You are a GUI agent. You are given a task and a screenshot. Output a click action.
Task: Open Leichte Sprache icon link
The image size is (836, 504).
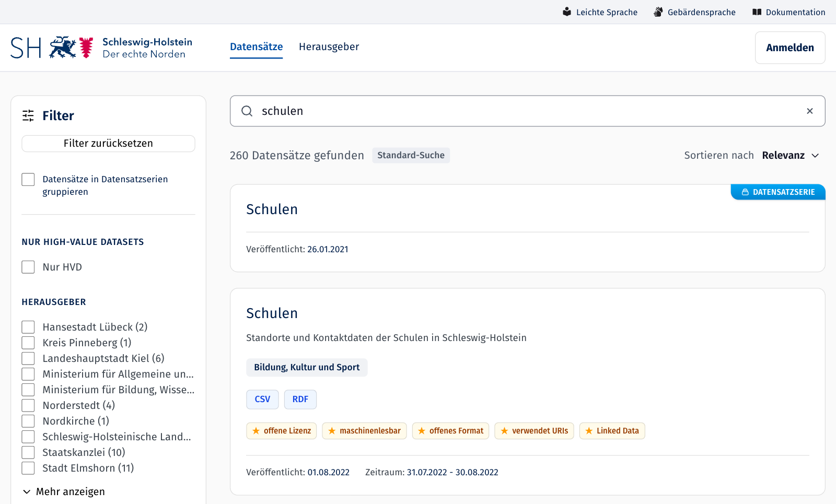(x=567, y=11)
